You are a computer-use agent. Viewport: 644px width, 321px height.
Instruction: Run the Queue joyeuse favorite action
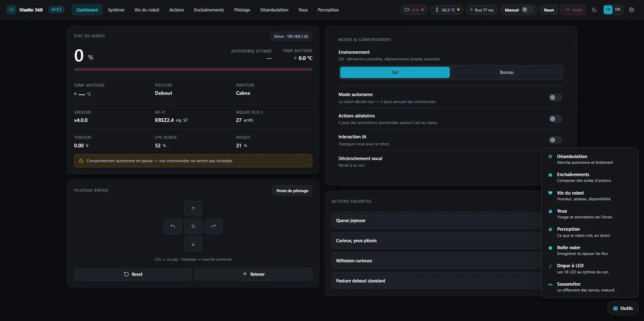pyautogui.click(x=437, y=220)
